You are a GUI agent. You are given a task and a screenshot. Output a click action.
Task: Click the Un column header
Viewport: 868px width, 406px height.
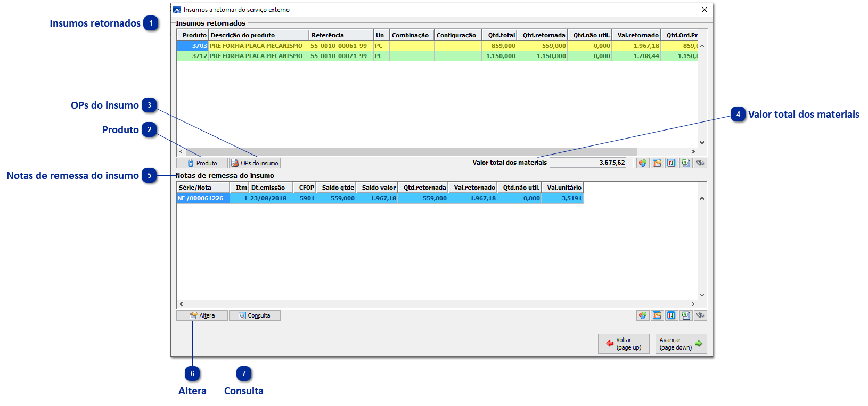381,35
